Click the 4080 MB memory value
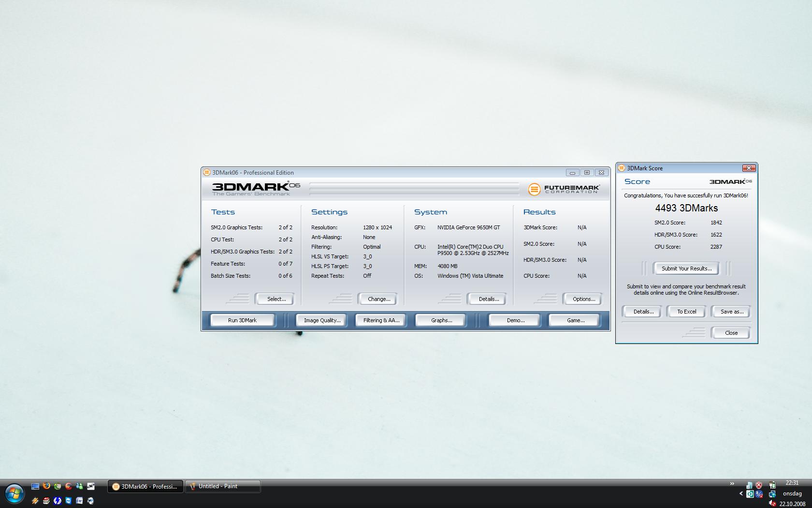 447,266
